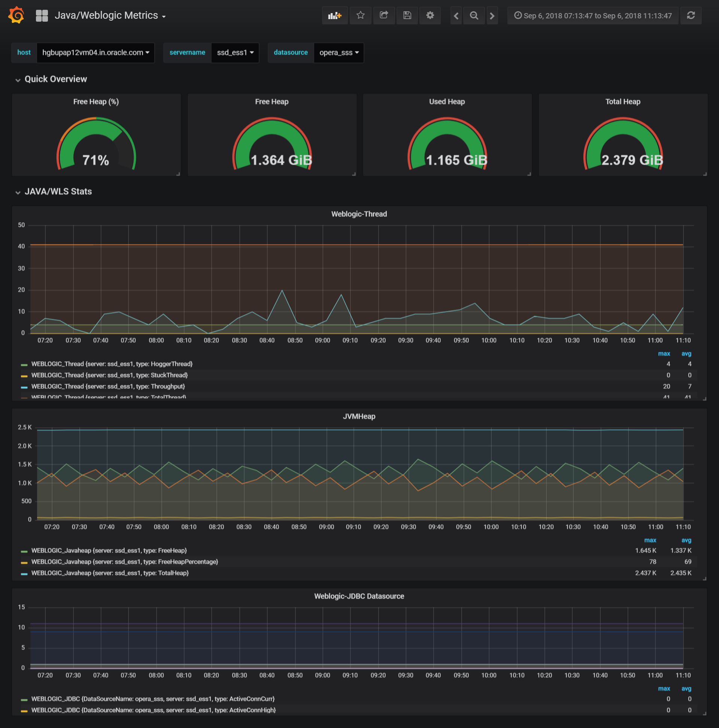Toggle FreeHeapPercentage series in legend

point(125,562)
